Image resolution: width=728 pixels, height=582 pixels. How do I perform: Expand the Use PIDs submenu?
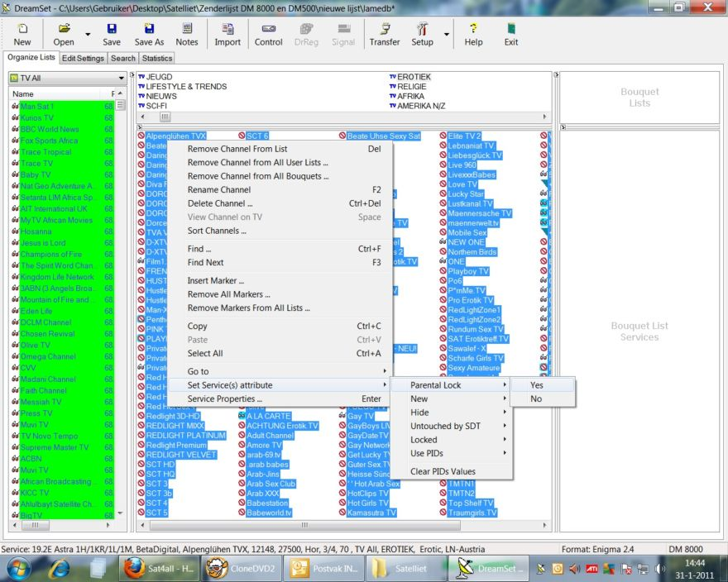coord(452,453)
